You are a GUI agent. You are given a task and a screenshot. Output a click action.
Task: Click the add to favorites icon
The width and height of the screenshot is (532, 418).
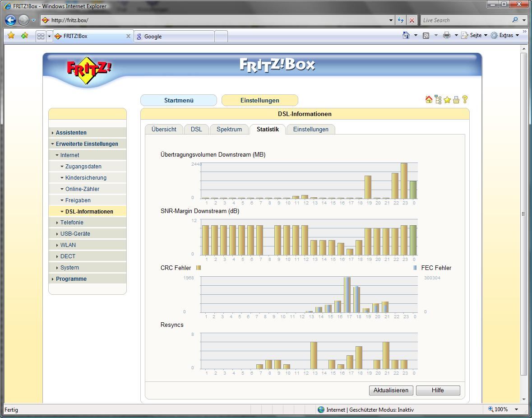click(24, 35)
